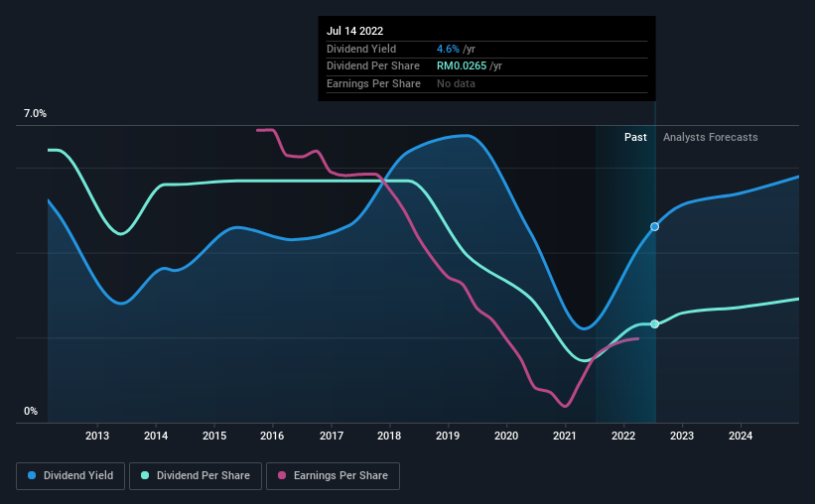Click the 2022 x-axis label

pos(623,436)
